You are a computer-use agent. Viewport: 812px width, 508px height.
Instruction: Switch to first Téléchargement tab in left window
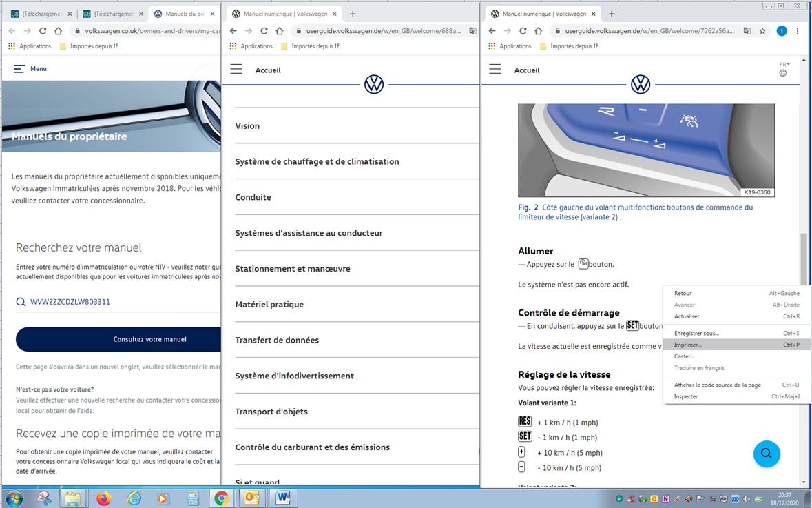41,14
